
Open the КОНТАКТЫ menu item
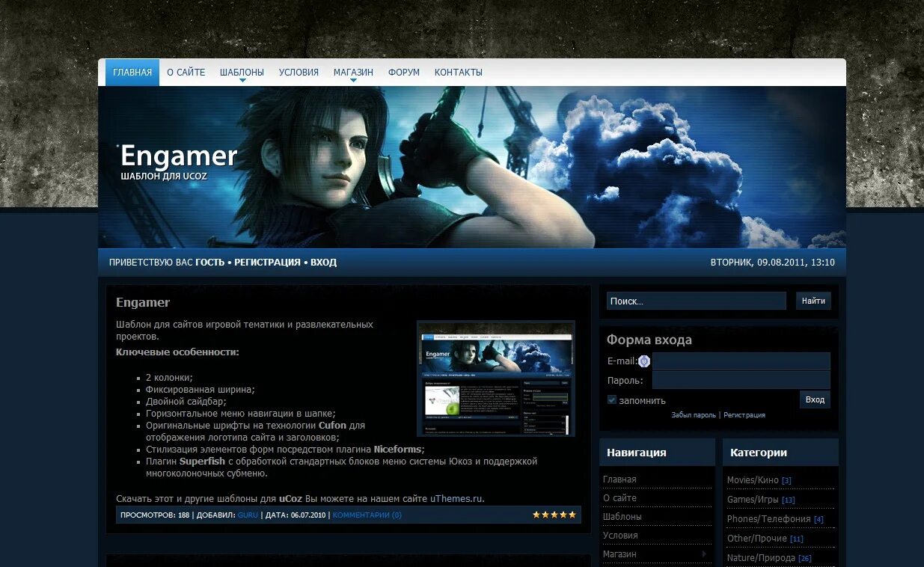(458, 73)
